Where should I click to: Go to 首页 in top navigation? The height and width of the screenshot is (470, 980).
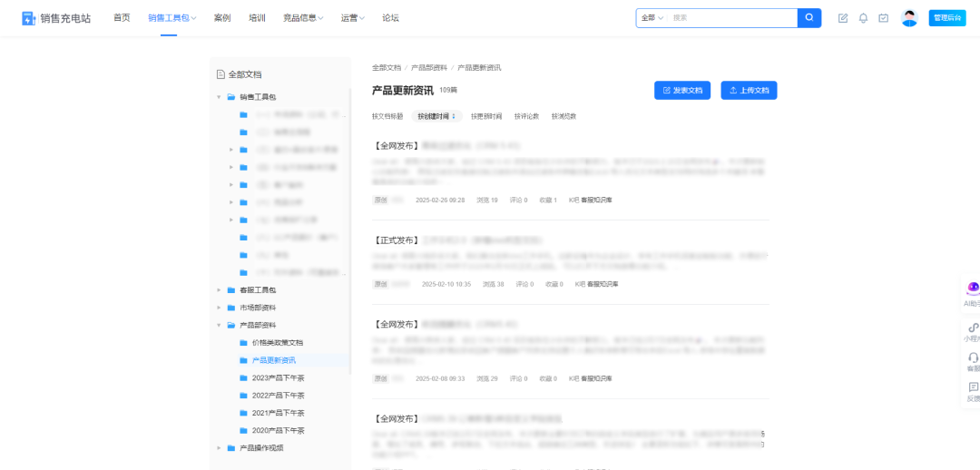(x=122, y=18)
